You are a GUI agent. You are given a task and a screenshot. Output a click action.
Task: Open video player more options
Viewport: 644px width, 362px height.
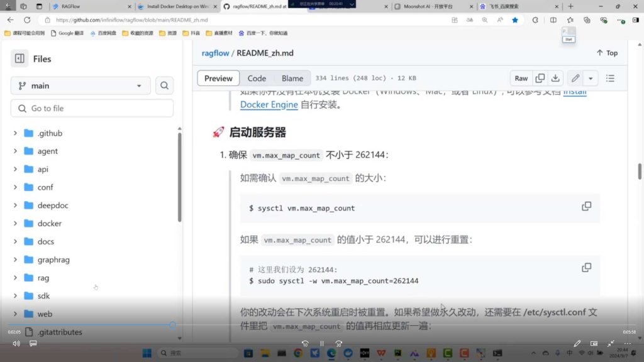628,344
